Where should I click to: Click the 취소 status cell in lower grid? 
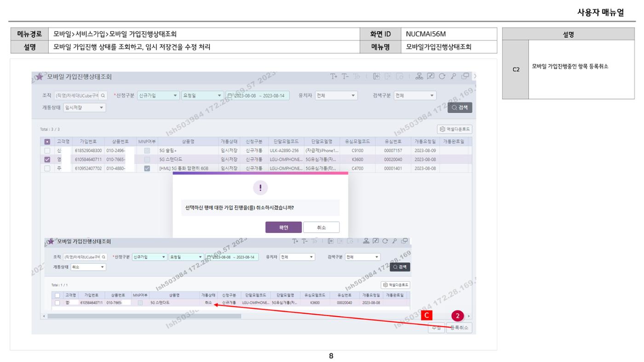208,303
